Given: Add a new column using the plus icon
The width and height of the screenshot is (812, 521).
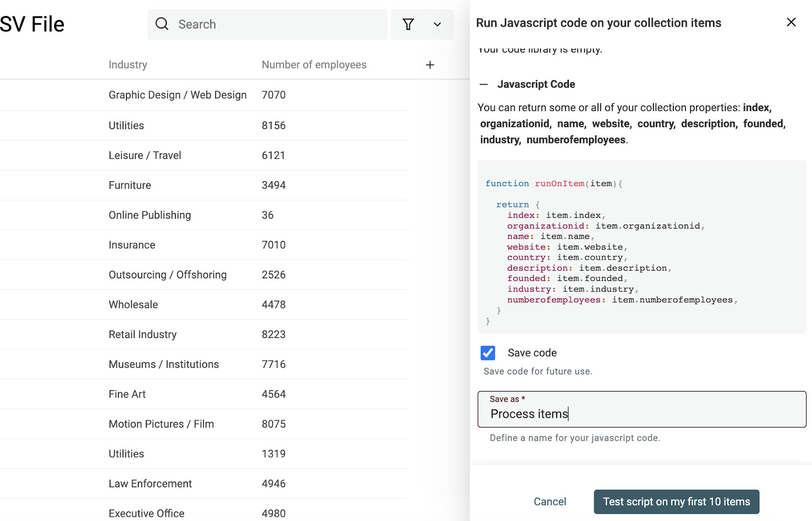Looking at the screenshot, I should pyautogui.click(x=430, y=65).
